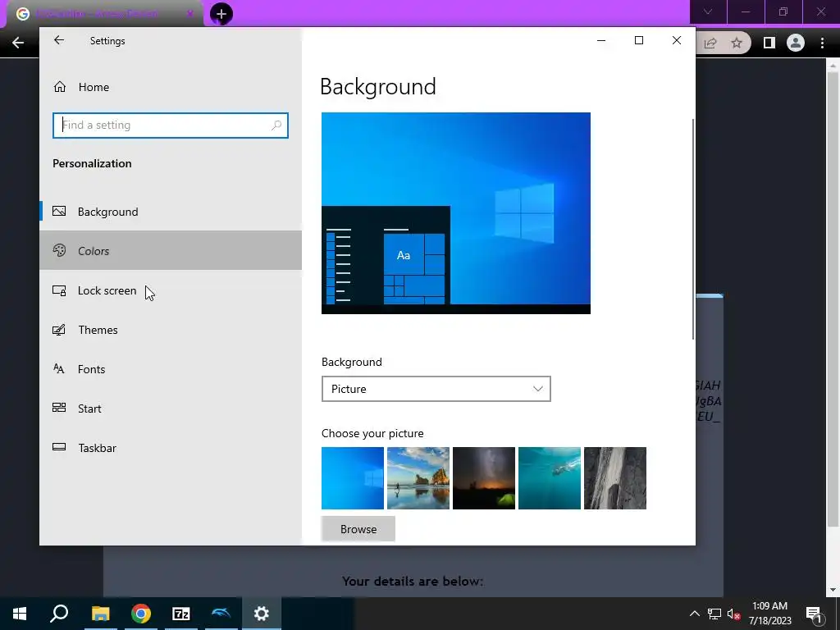
Task: Toggle the Chrome side panel icon
Action: pos(769,43)
